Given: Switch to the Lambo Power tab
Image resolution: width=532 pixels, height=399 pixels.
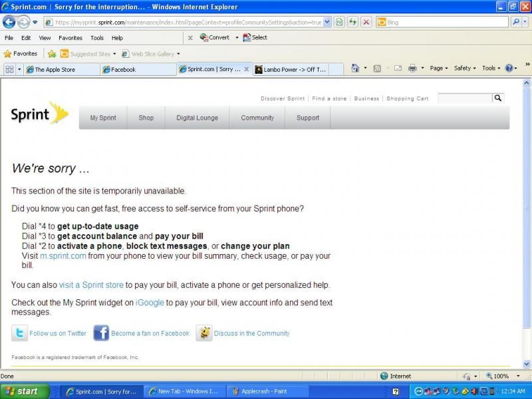Looking at the screenshot, I should point(293,69).
